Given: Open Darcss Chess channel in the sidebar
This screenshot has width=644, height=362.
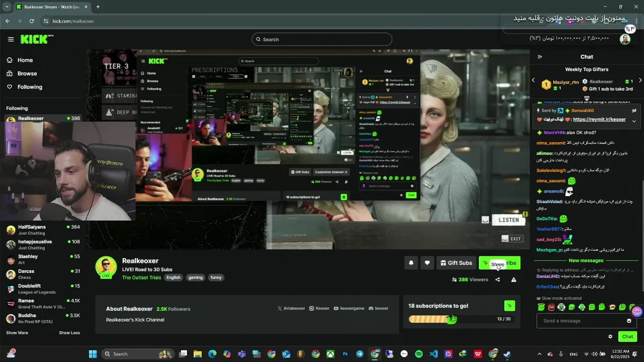Looking at the screenshot, I should [x=43, y=275].
